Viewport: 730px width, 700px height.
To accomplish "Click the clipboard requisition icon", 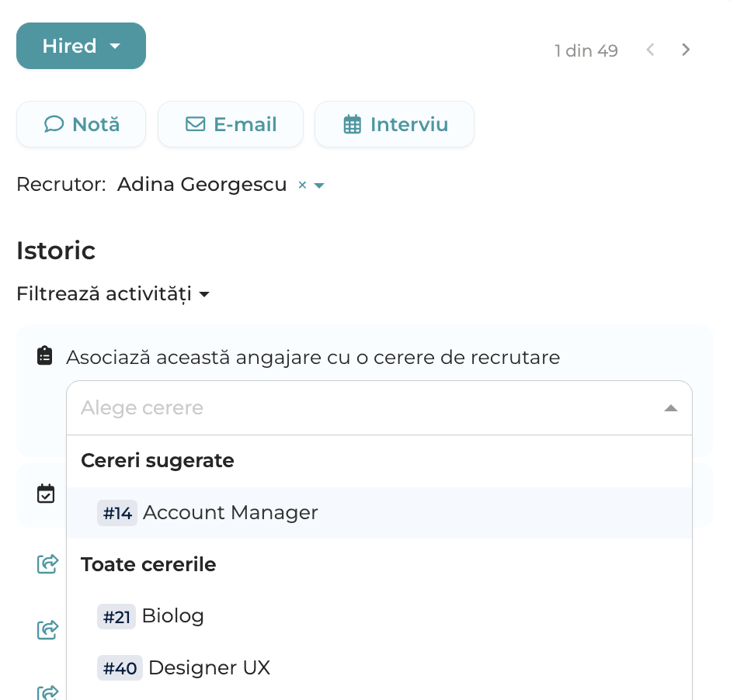I will coord(45,356).
